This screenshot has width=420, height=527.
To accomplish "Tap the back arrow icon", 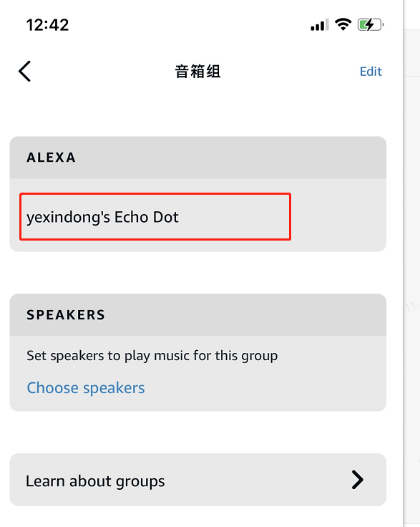I will coord(25,72).
